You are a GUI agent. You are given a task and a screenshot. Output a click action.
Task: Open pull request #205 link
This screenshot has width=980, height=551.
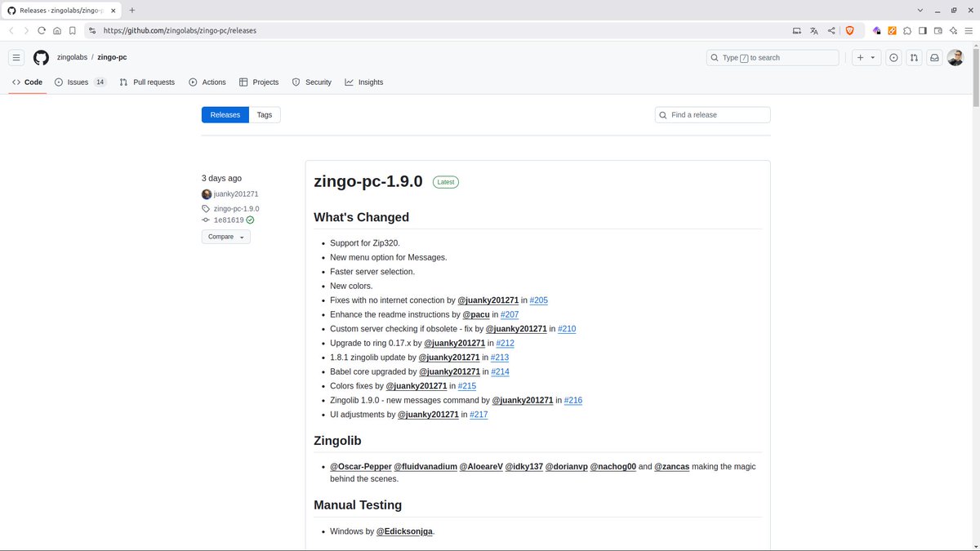pos(539,300)
